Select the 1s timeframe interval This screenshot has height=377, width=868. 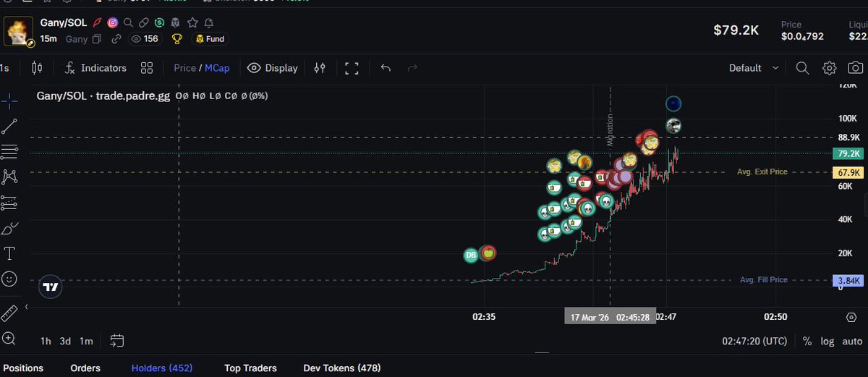click(x=4, y=68)
